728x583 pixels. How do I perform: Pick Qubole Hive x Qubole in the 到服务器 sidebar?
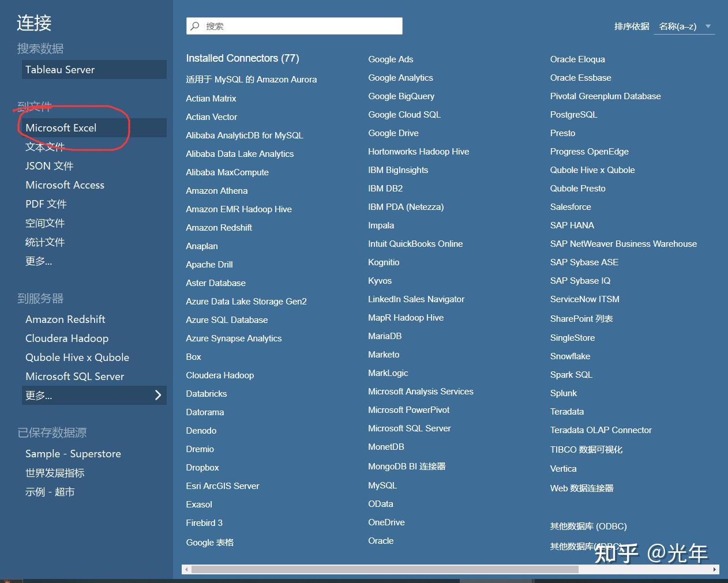point(77,358)
